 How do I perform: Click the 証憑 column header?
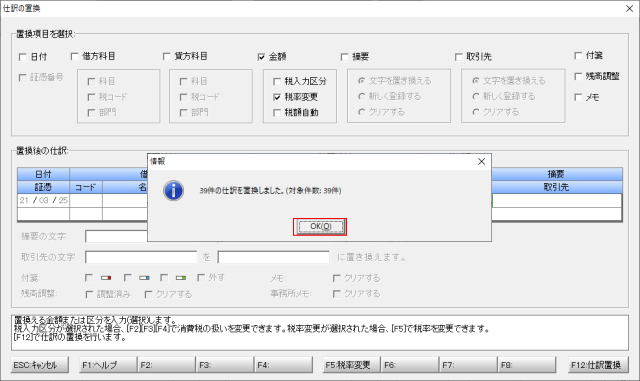(x=44, y=187)
